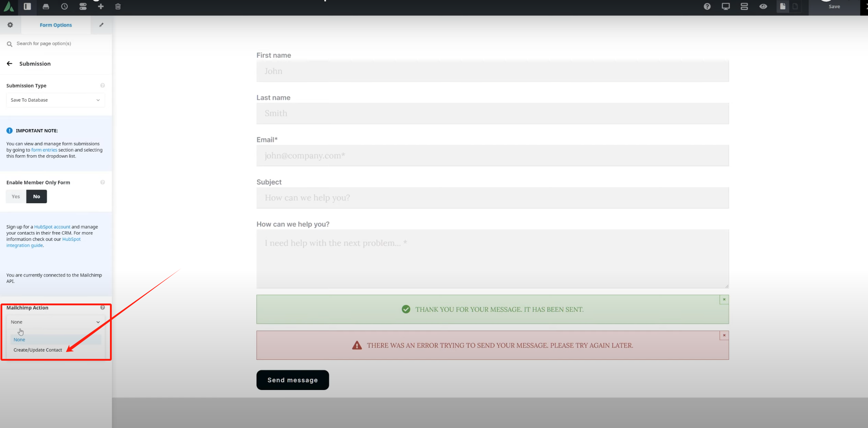
Task: Set Enable Member Only Form to Yes
Action: tap(16, 196)
